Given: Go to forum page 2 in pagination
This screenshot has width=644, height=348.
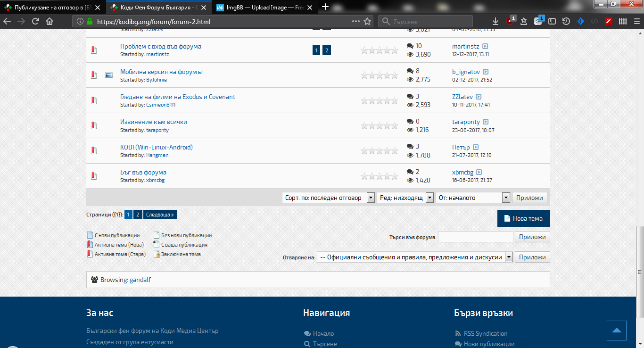Looking at the screenshot, I should [138, 215].
